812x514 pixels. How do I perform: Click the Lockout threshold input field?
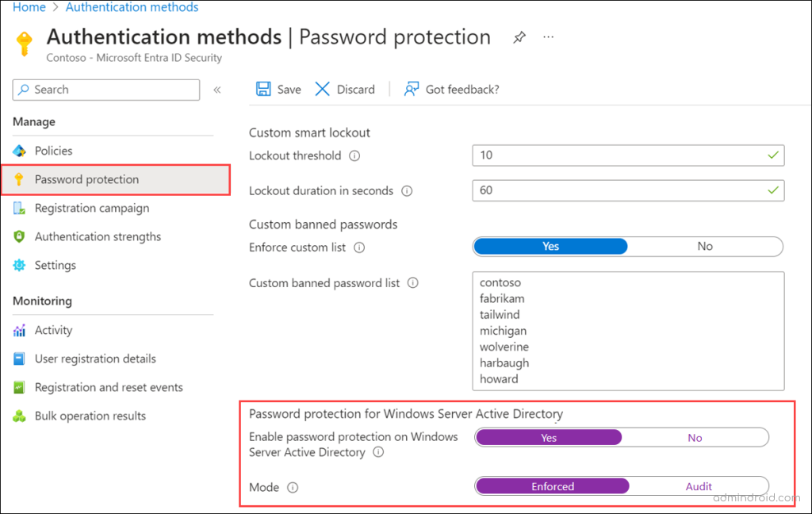619,155
